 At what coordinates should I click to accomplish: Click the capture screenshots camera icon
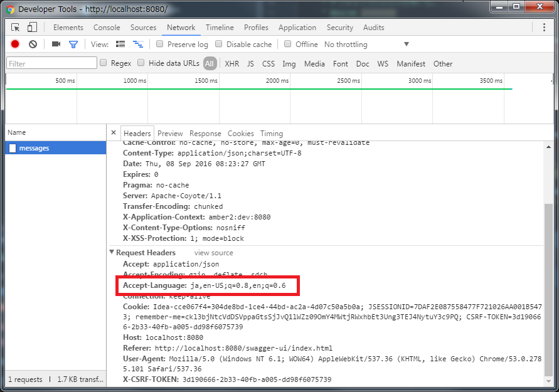56,45
